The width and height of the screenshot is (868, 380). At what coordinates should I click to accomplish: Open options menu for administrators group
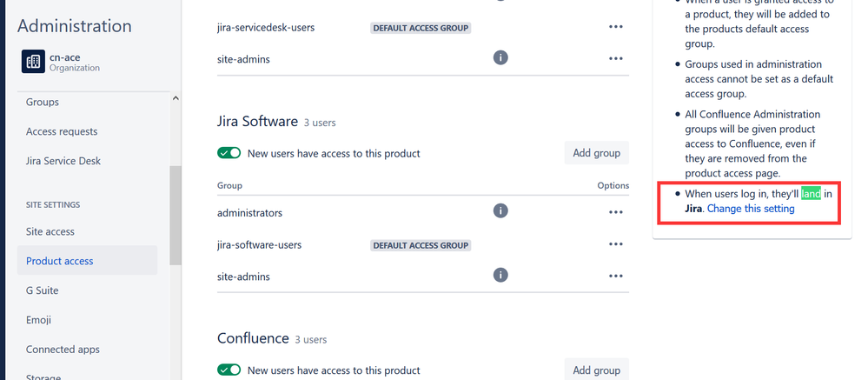point(616,212)
